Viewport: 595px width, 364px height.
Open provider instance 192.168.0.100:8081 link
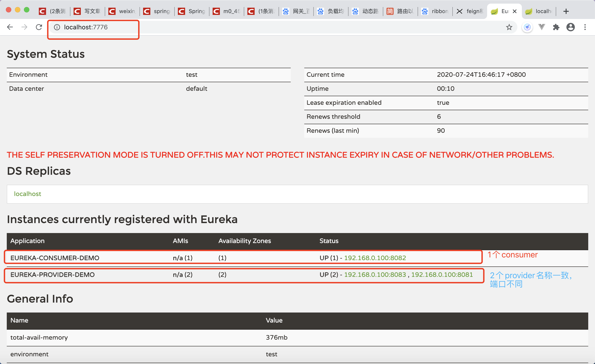pyautogui.click(x=442, y=275)
